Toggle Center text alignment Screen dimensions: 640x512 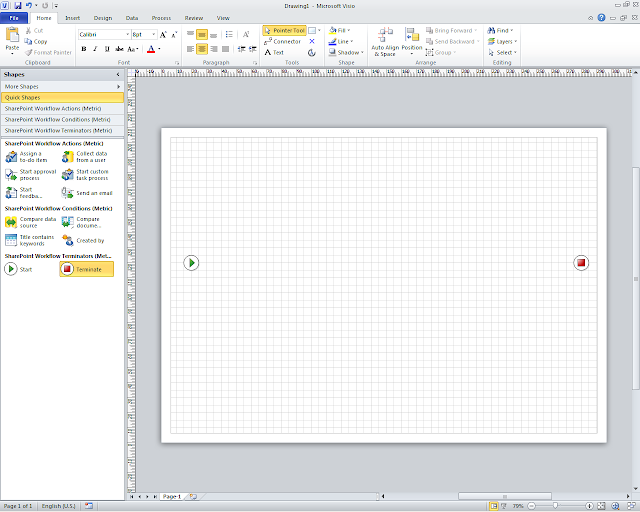pos(202,49)
